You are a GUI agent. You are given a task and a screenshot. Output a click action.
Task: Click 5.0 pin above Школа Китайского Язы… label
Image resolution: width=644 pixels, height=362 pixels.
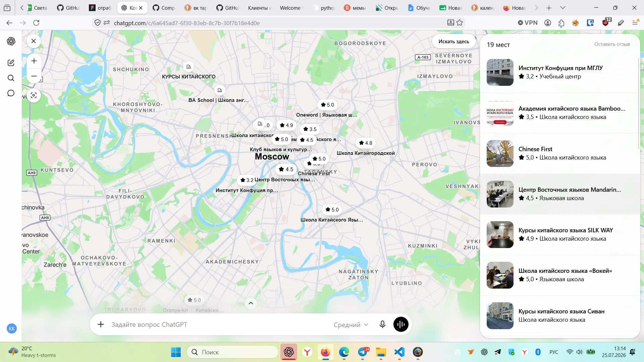(x=332, y=209)
